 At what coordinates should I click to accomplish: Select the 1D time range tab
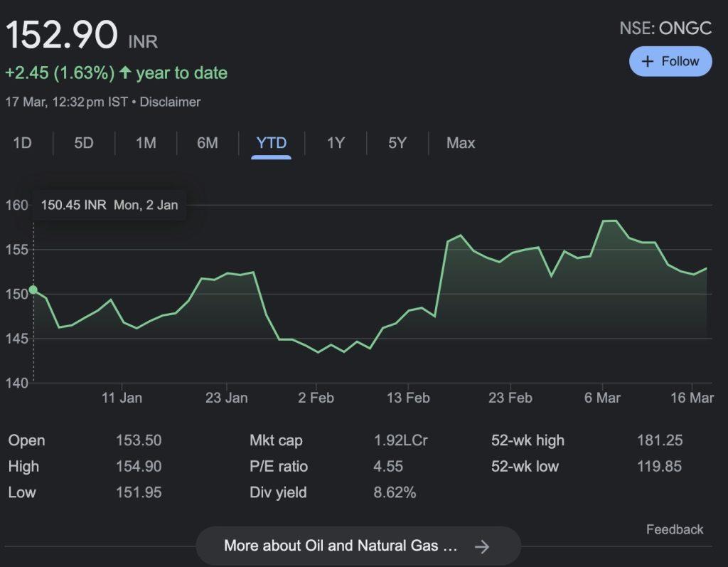(x=22, y=143)
